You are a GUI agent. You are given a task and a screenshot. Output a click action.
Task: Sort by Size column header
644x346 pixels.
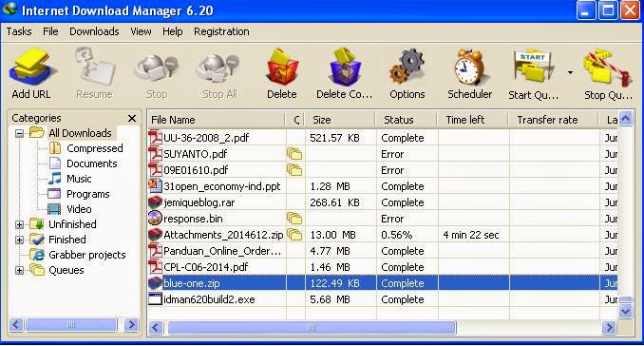340,120
